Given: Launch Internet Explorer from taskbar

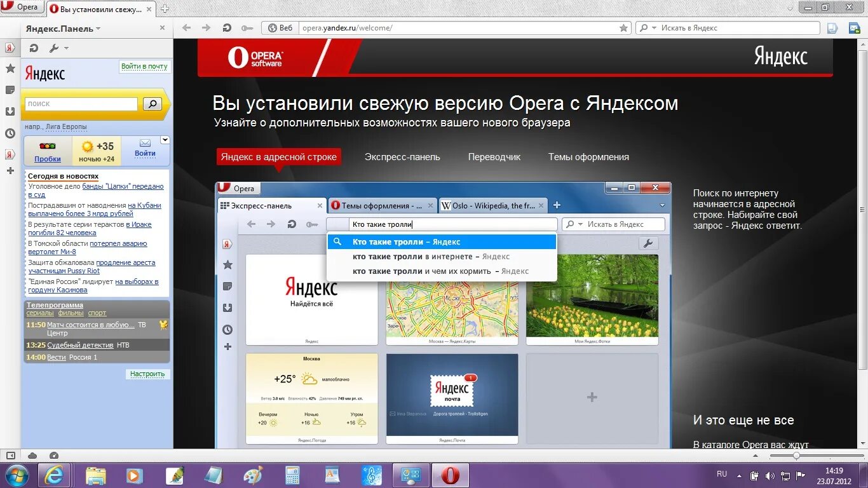Looking at the screenshot, I should [x=54, y=475].
